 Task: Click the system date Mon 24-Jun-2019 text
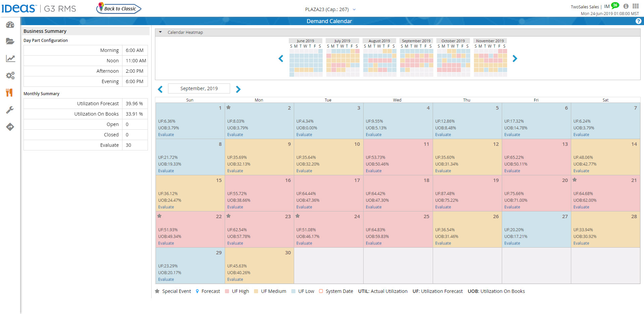point(610,14)
